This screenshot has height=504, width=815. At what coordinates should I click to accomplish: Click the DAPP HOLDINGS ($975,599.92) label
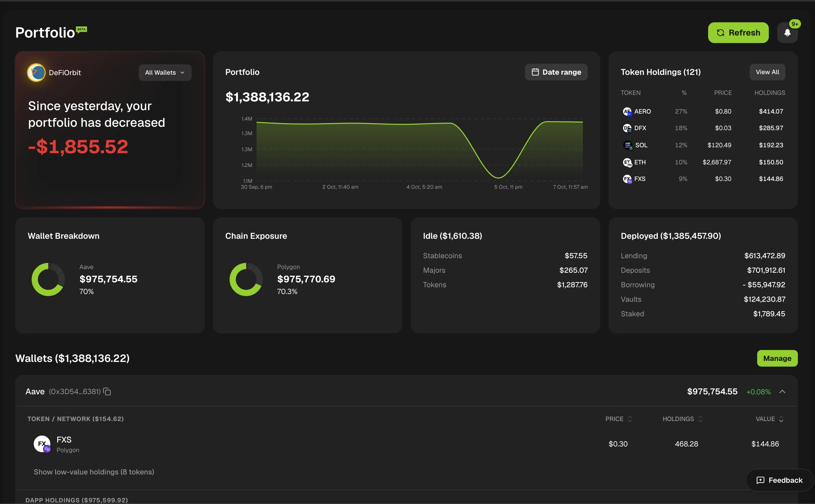[x=77, y=500]
